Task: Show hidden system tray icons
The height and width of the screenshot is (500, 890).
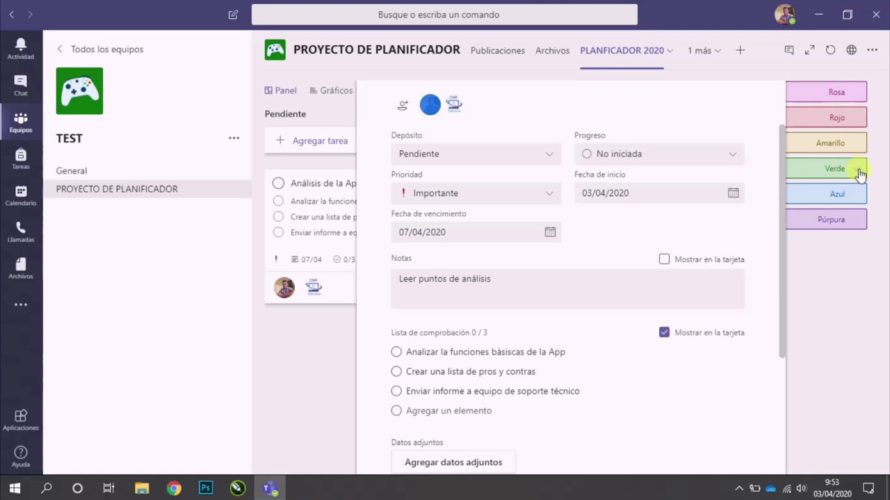Action: tap(738, 488)
